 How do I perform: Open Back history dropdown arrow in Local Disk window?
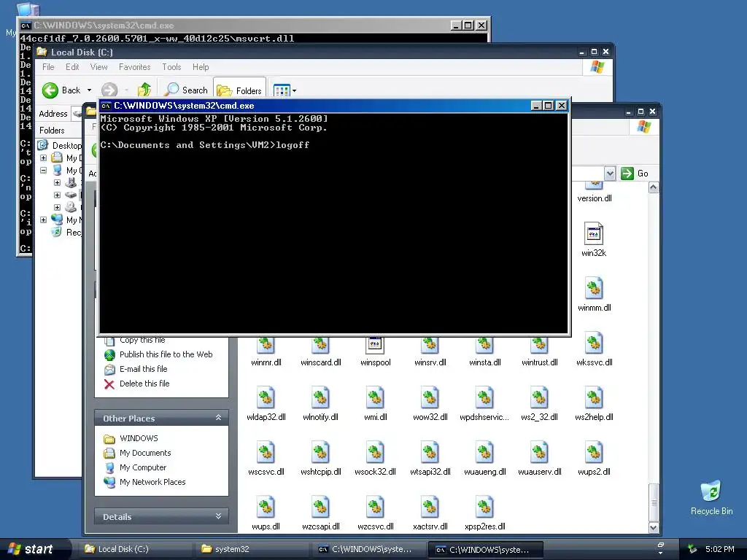[x=89, y=90]
